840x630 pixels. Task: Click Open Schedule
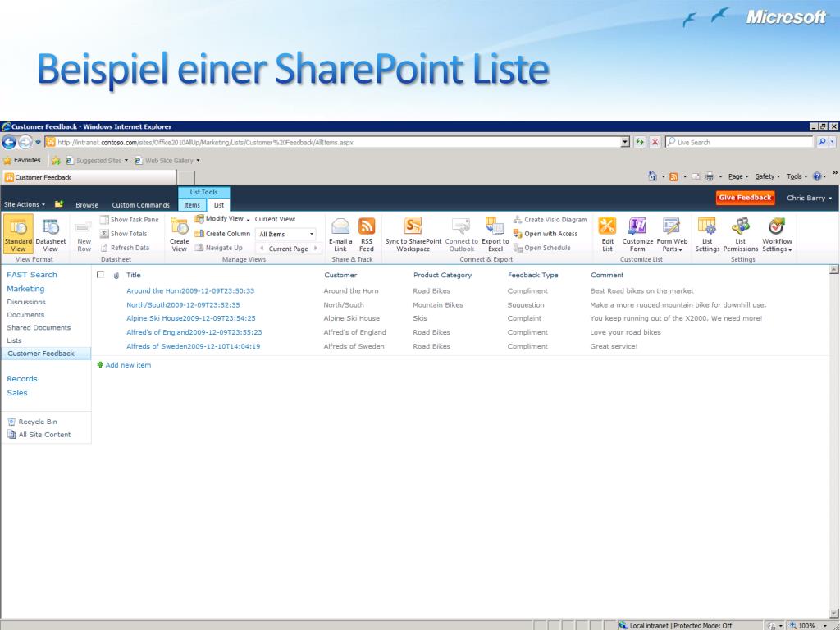[541, 248]
